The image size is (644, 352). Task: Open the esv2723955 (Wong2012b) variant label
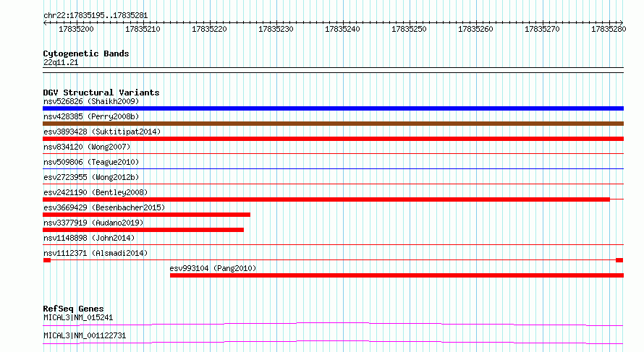pyautogui.click(x=91, y=177)
